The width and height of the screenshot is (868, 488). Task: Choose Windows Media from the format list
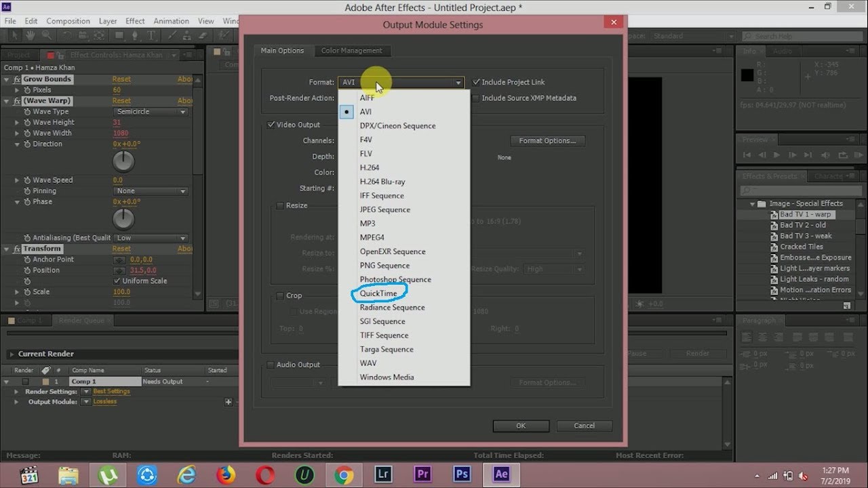tap(387, 378)
